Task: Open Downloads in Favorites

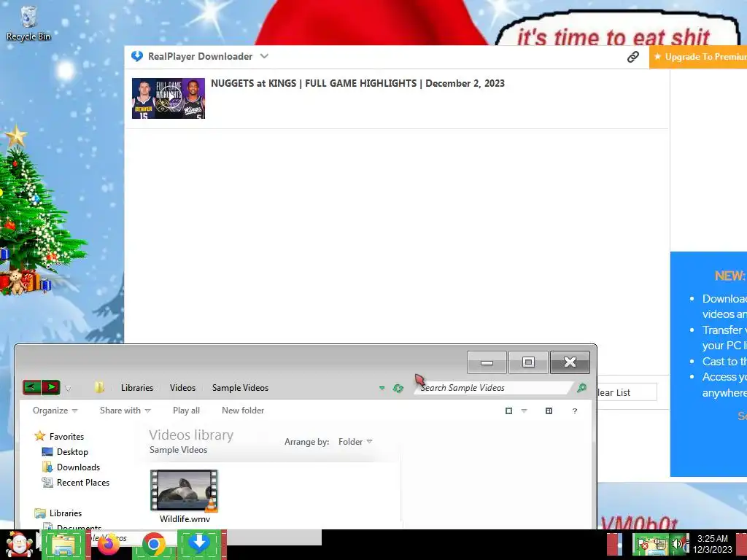Action: 78,467
